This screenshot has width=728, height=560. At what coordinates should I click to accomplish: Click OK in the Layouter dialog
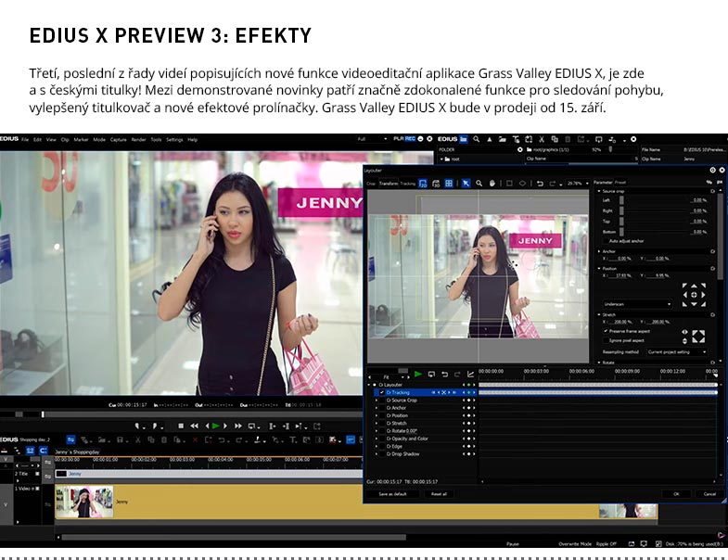(676, 494)
